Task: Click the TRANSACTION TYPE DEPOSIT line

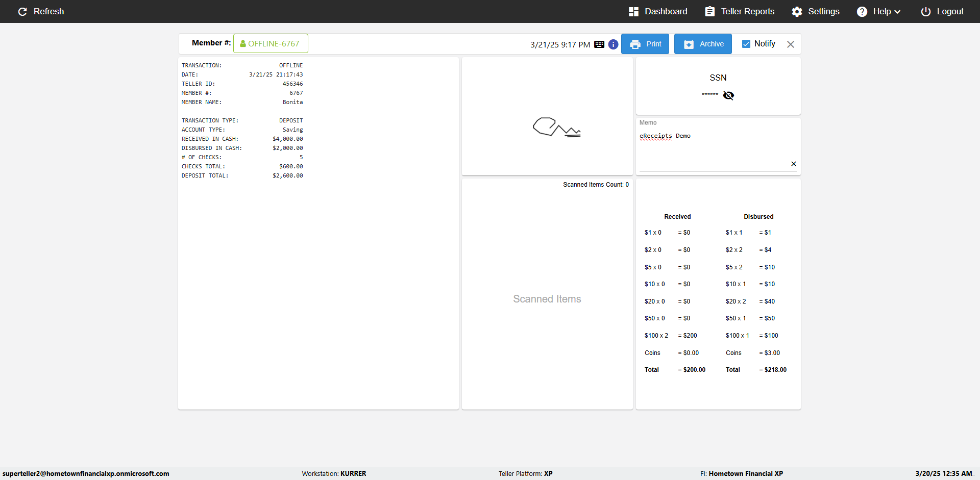Action: coord(242,120)
